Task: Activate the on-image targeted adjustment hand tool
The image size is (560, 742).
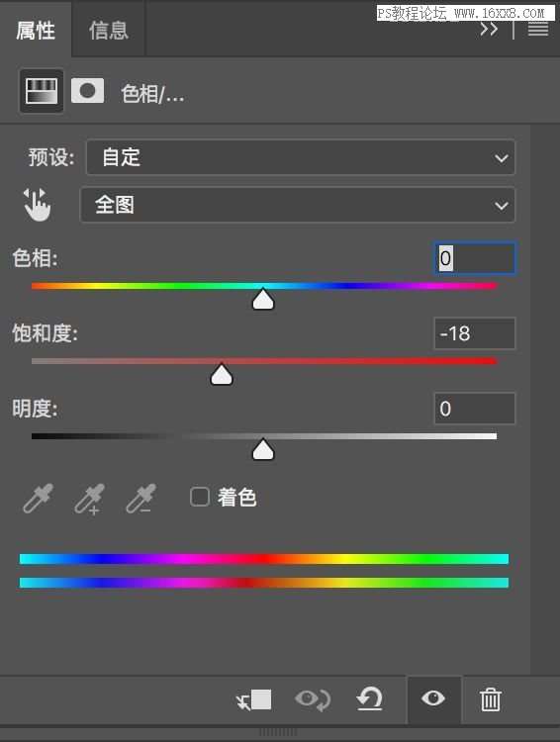Action: (37, 205)
